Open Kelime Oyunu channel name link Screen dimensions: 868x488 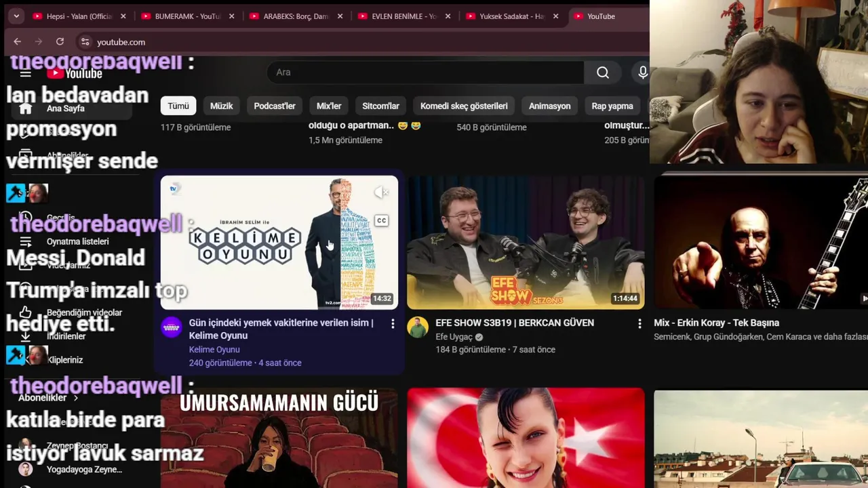pyautogui.click(x=214, y=350)
